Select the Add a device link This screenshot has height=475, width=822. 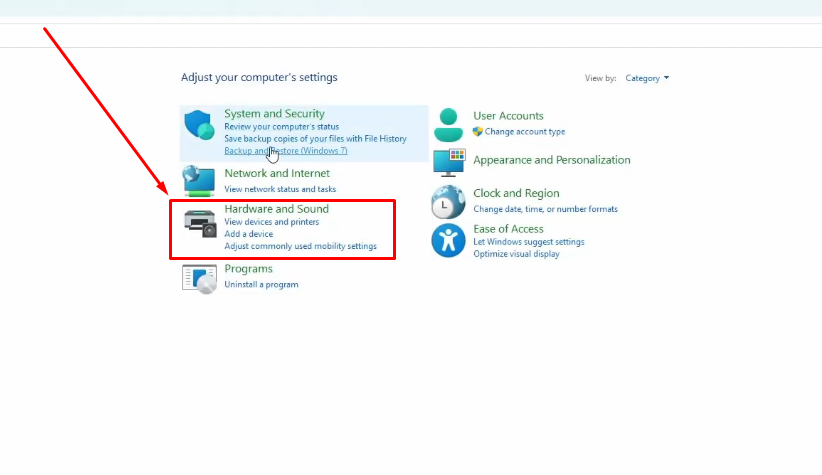pos(248,234)
